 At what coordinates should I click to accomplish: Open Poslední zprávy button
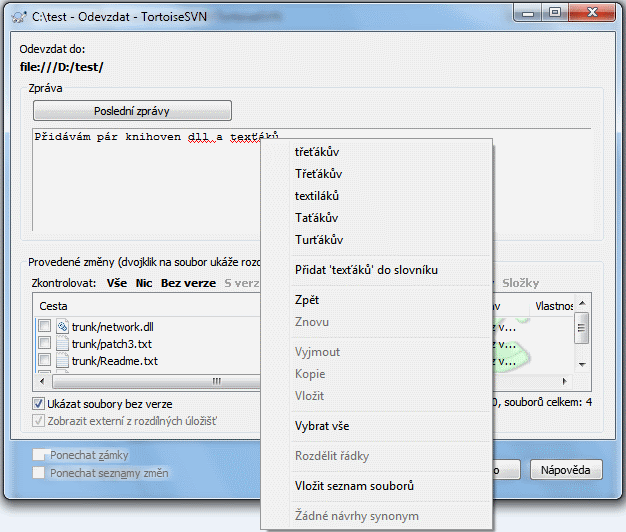pyautogui.click(x=132, y=111)
